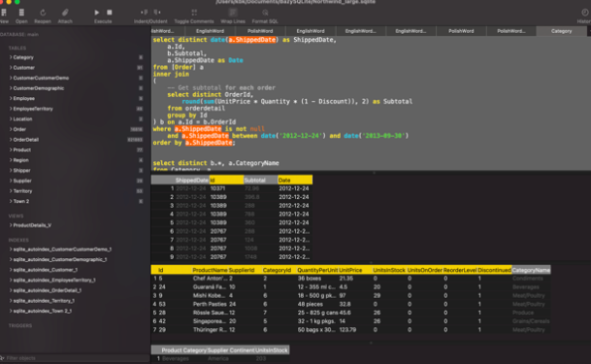591x364 pixels.
Task: Select sqlite_autoindex_CustomerCustomerDemo_1 index
Action: (x=62, y=249)
